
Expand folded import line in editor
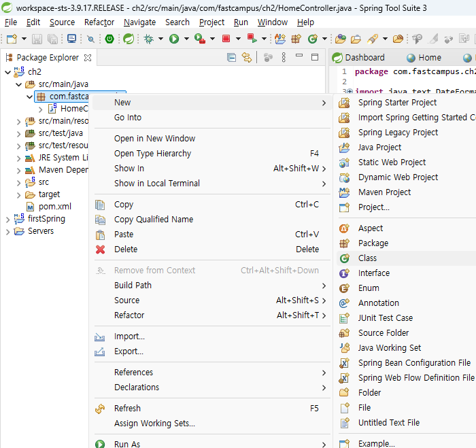click(350, 90)
